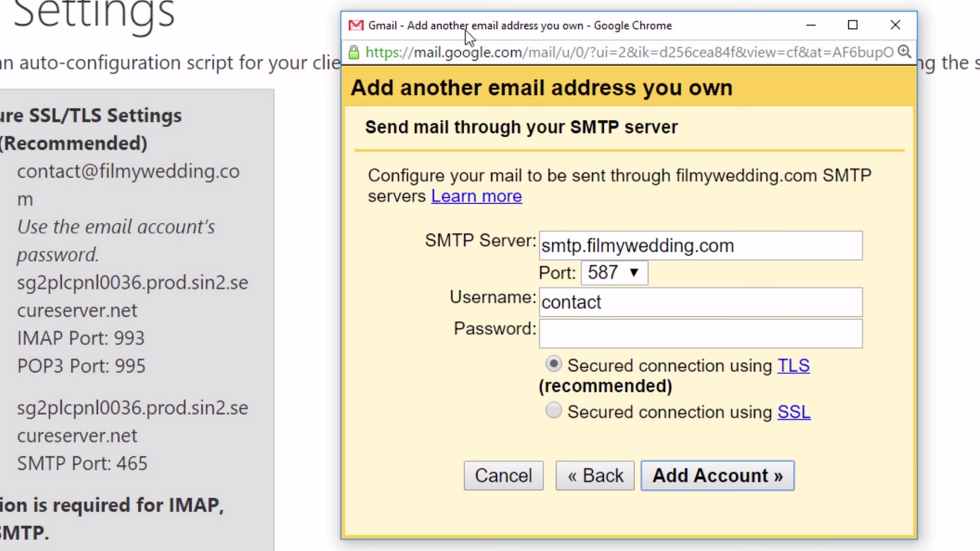Click 'Add another email address you own' heading

pos(541,88)
